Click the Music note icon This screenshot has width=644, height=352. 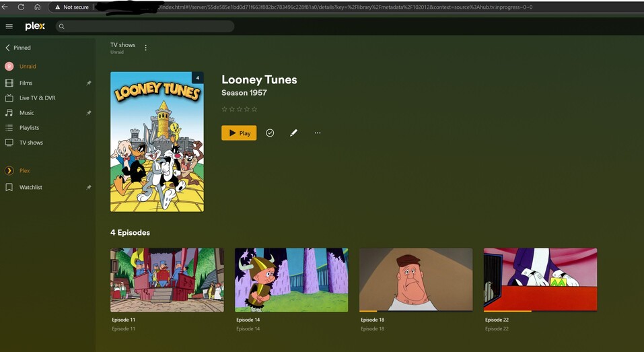coord(9,112)
